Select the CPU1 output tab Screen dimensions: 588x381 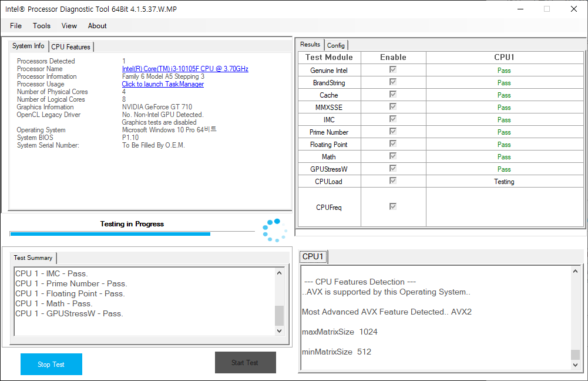coord(313,256)
